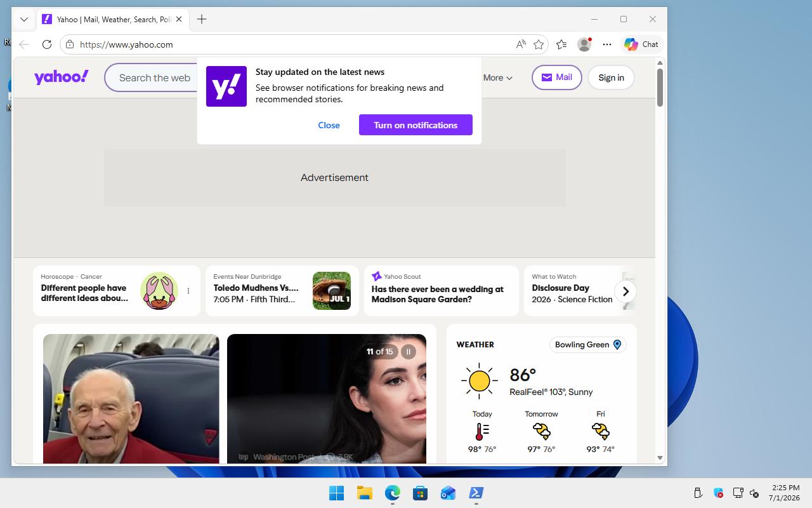Click the muted volume tray icon
The width and height of the screenshot is (812, 508).
tap(754, 493)
